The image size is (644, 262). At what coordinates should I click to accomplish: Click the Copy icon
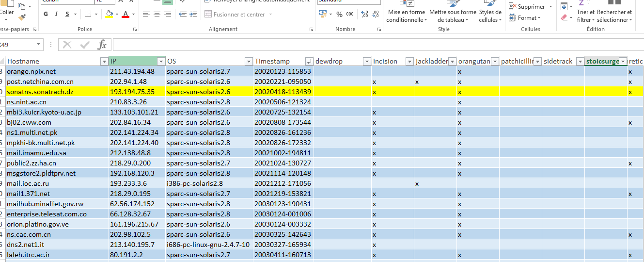click(21, 6)
